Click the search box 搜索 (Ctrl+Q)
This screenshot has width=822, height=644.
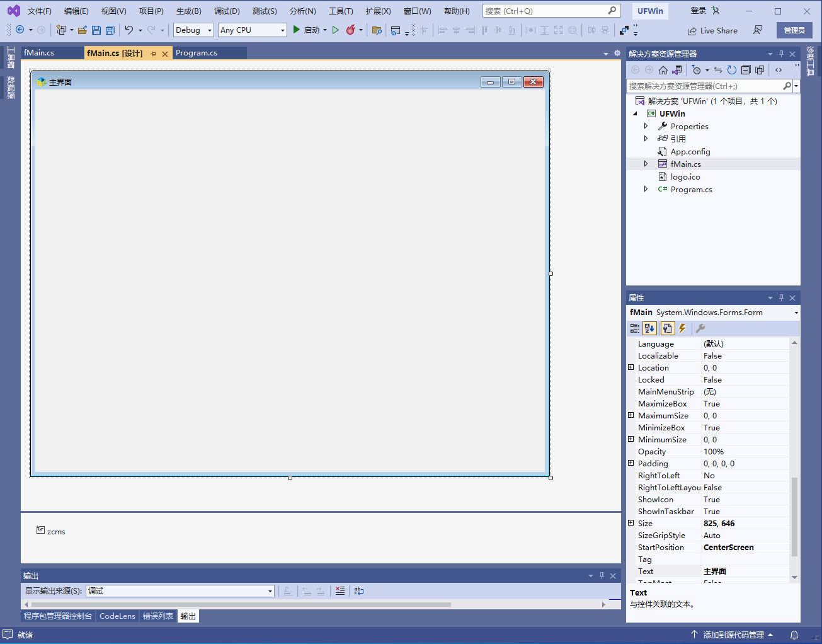551,11
